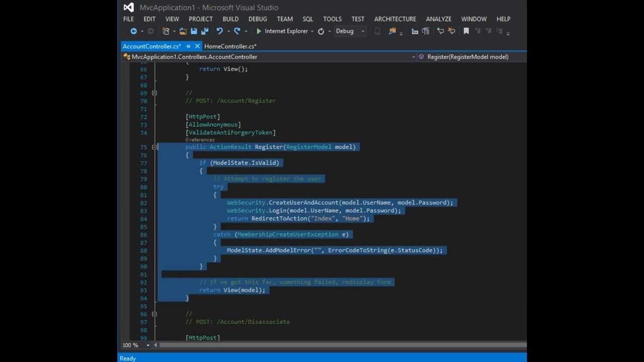The height and width of the screenshot is (362, 644).
Task: Open the ARCHITECTURE menu
Action: pos(395,19)
